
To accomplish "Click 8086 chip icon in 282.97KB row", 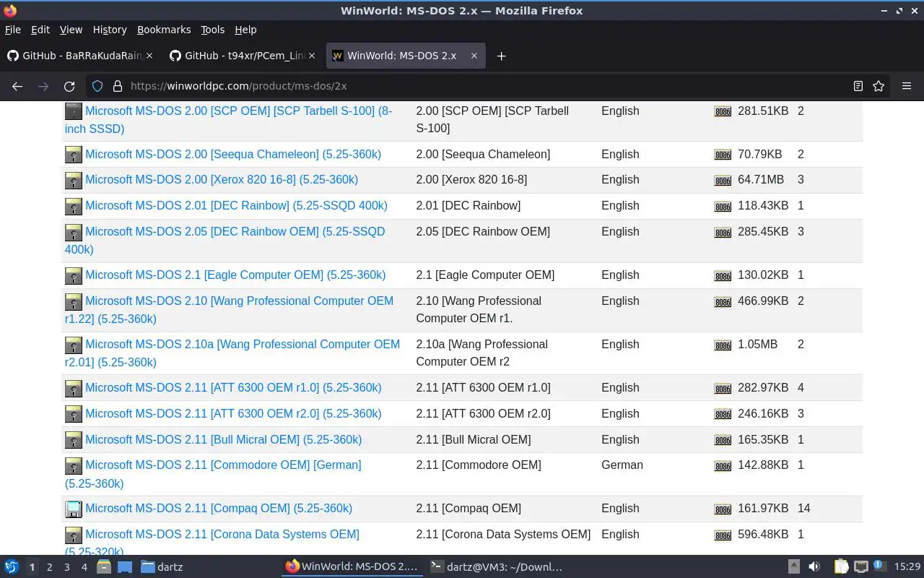I will [x=723, y=389].
